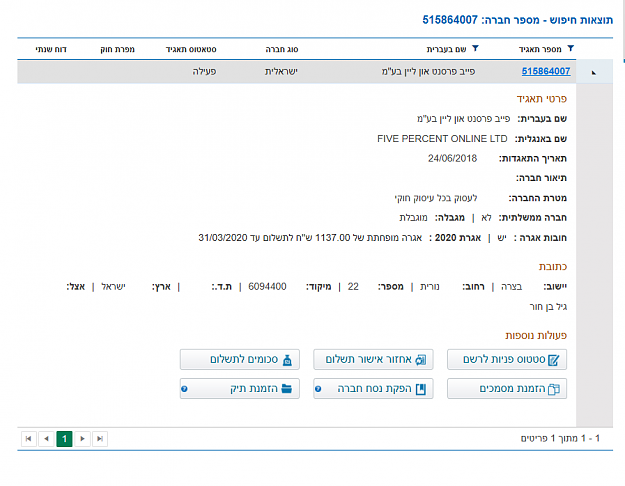The height and width of the screenshot is (486, 625).
Task: Click payment due date 31/03/2020
Action: [223, 238]
